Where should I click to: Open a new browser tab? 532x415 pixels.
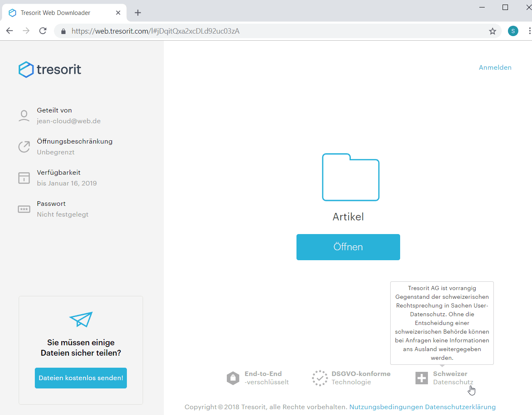pos(138,13)
